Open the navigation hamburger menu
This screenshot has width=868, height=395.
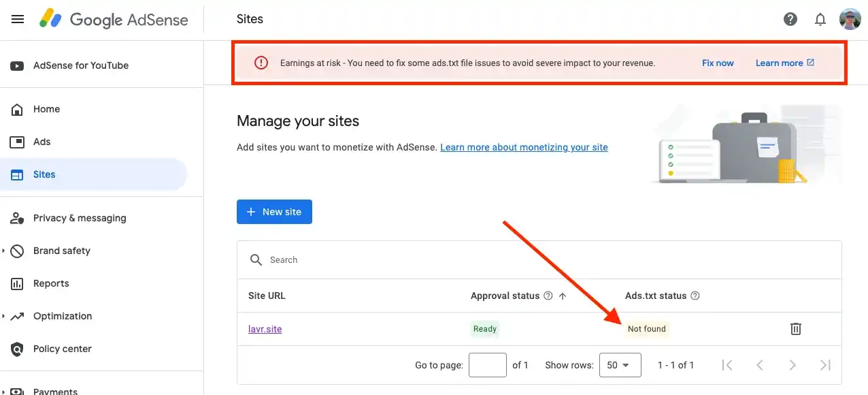(x=18, y=19)
